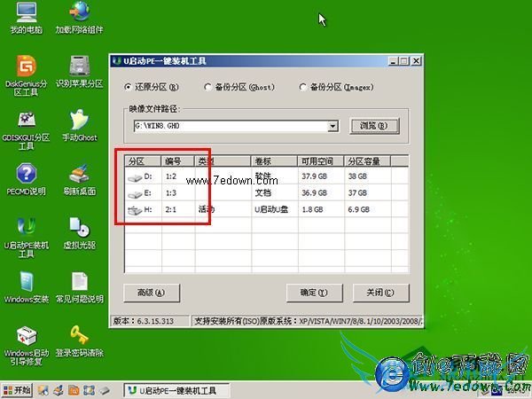Open the 手动Ghost ghost icon
Viewport: 532px width, 399px height.
click(x=80, y=125)
